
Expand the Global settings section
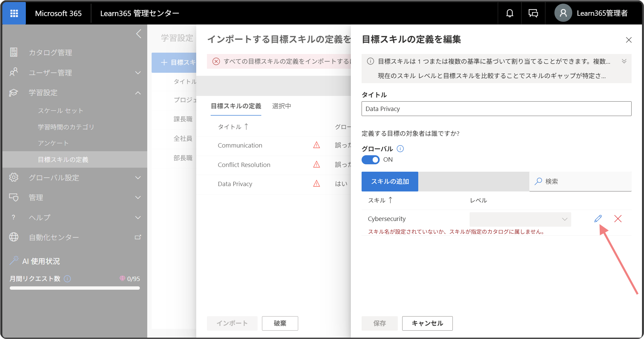138,177
